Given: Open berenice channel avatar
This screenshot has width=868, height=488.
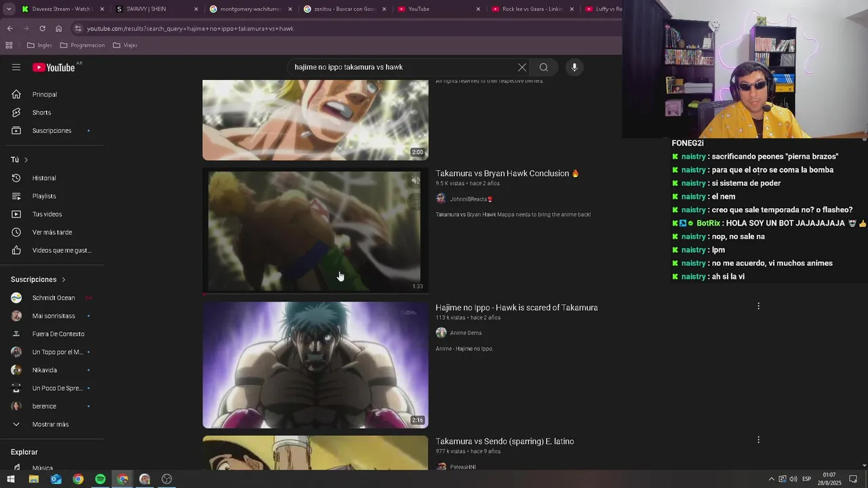Looking at the screenshot, I should [16, 406].
